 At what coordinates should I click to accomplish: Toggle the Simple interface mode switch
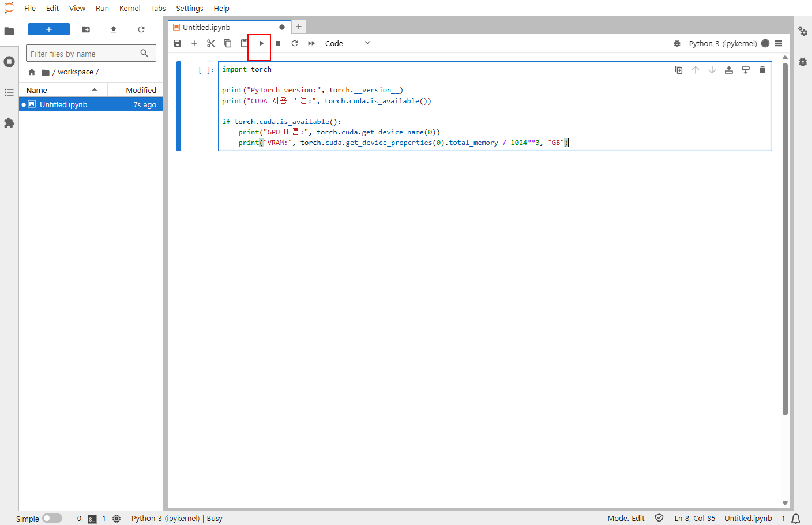coord(52,518)
